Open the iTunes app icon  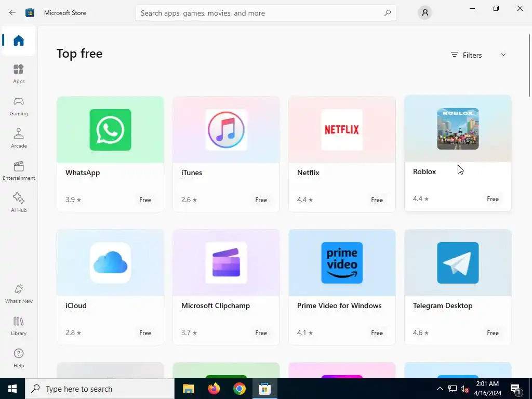(x=227, y=129)
